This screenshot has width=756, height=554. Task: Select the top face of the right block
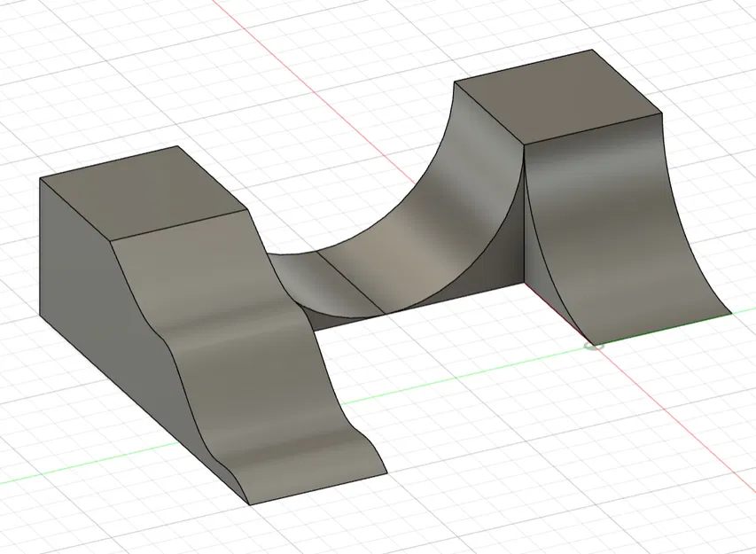[x=558, y=97]
